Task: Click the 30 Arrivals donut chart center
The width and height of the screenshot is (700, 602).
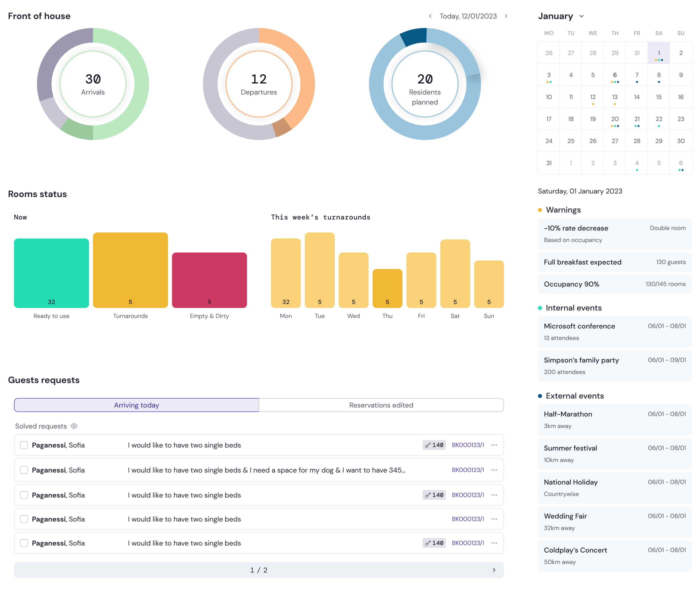Action: (93, 84)
